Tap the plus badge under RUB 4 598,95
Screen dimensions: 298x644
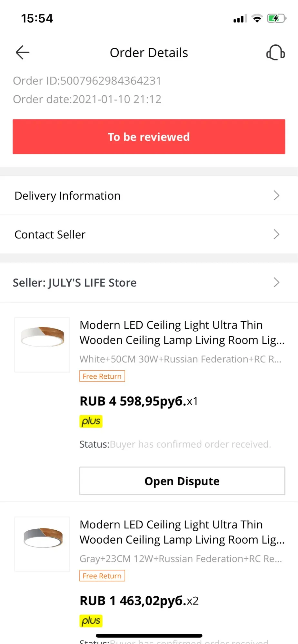[x=91, y=421]
